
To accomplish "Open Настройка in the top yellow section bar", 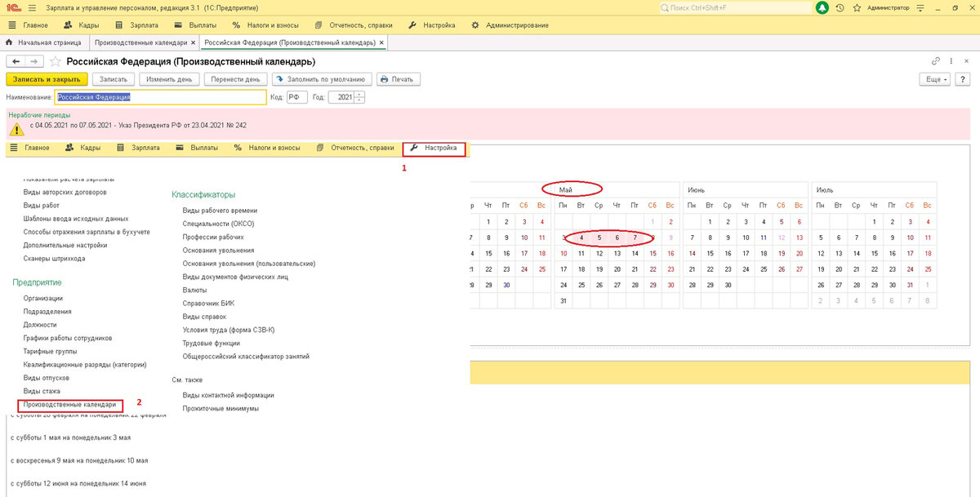I will click(x=434, y=25).
